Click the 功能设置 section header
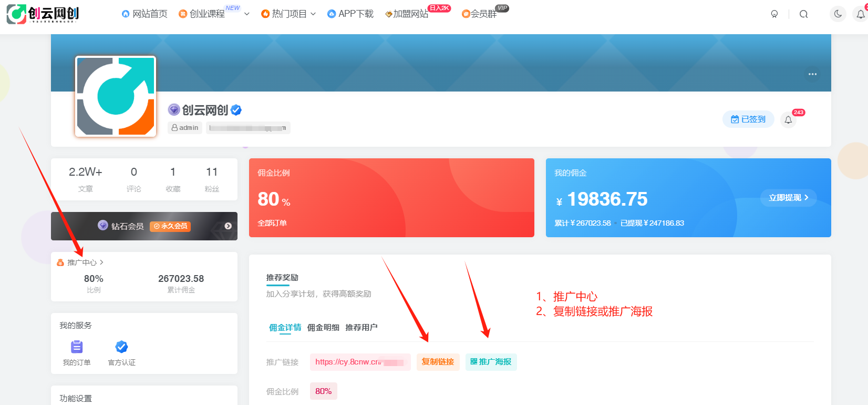 coord(76,398)
